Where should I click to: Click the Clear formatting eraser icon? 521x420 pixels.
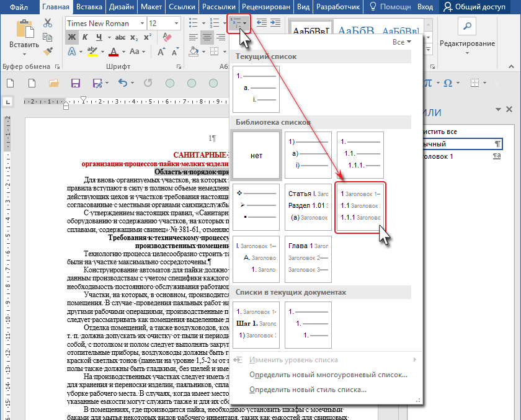coord(166,37)
